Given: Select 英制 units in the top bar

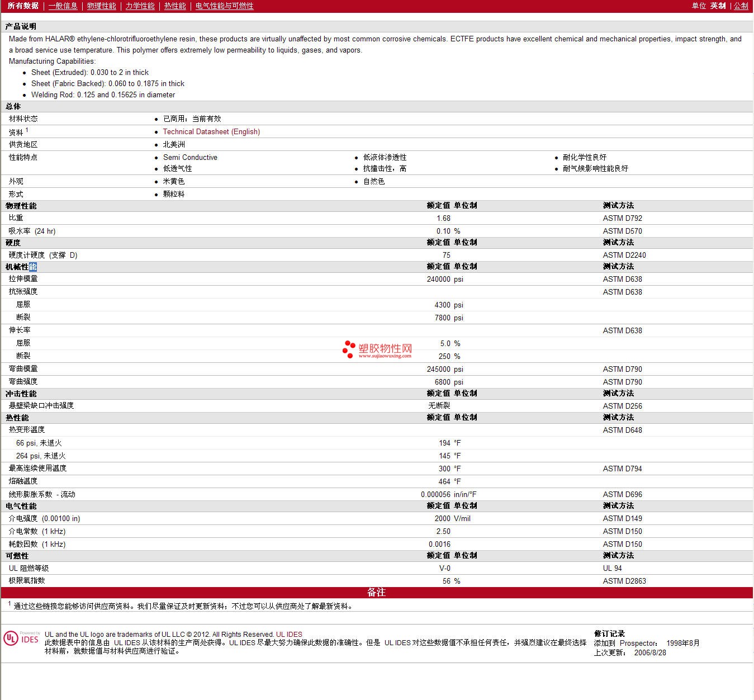Looking at the screenshot, I should click(718, 6).
